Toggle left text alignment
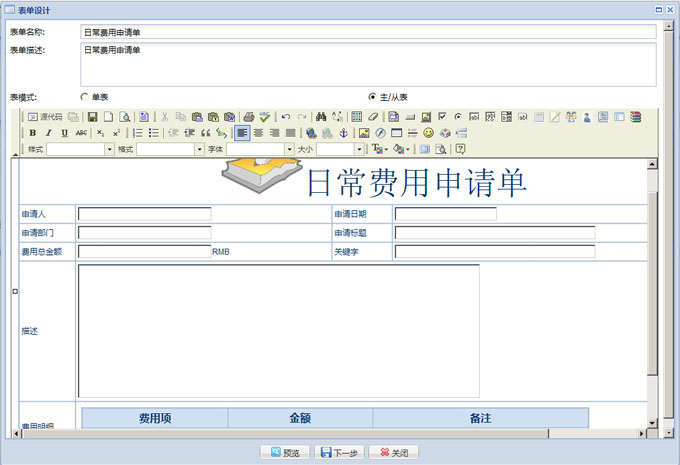 pyautogui.click(x=242, y=133)
